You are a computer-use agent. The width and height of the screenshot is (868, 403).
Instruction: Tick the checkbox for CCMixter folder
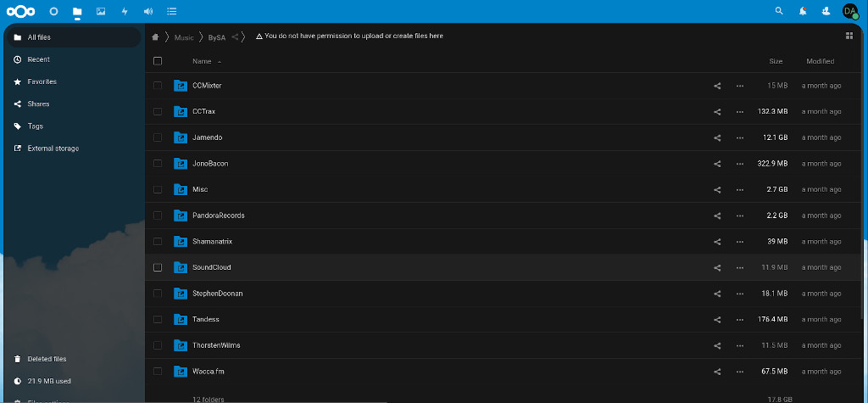(158, 86)
